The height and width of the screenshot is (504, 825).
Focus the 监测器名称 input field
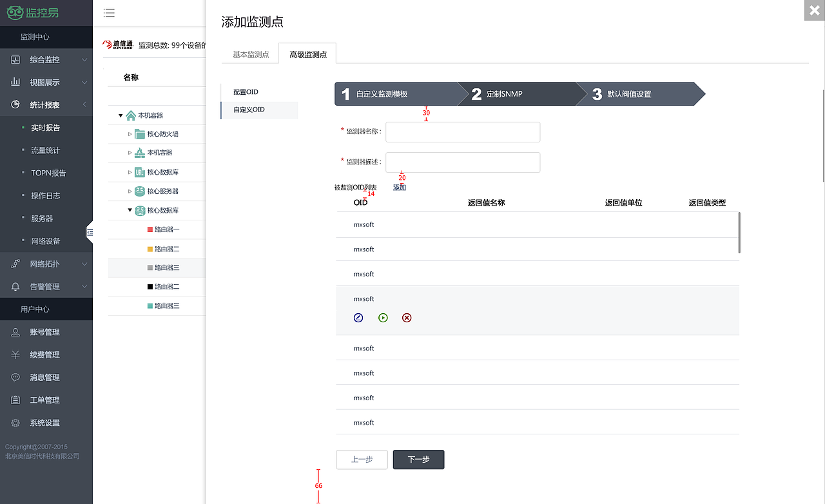pyautogui.click(x=463, y=132)
